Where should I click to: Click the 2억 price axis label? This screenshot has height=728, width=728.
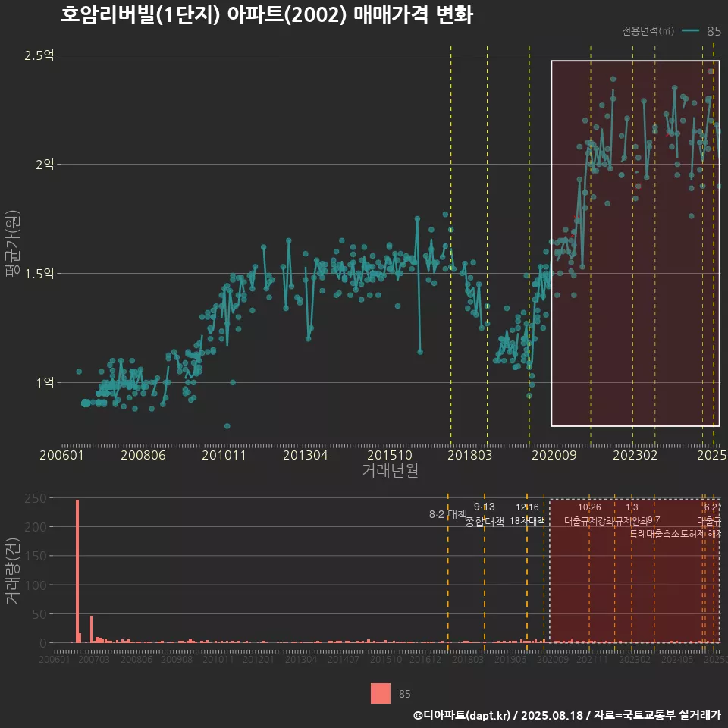(x=45, y=164)
